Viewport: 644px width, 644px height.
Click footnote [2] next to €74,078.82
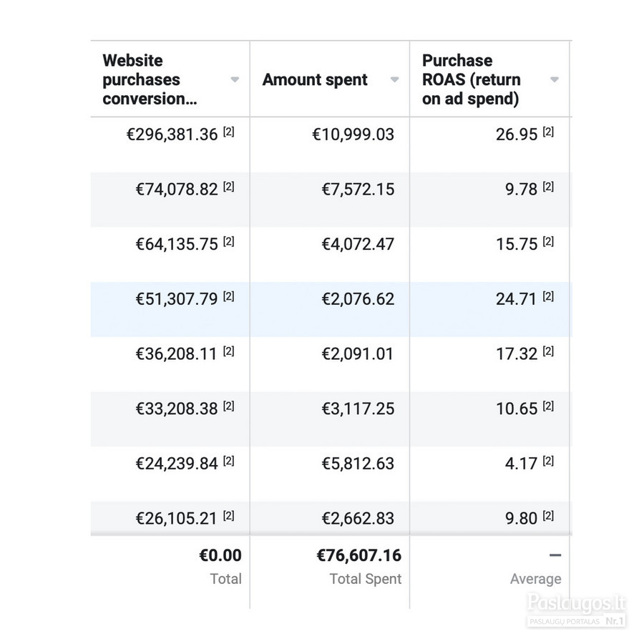[229, 187]
